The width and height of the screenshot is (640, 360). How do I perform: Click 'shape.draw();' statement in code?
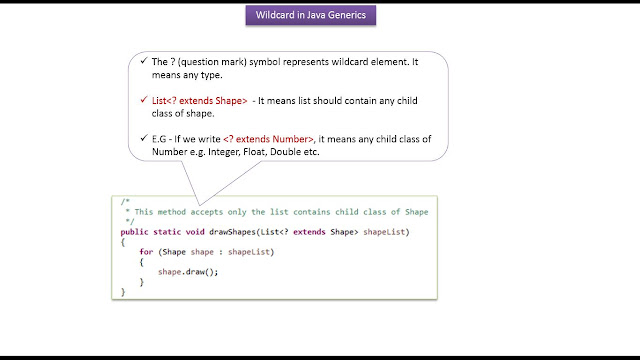188,272
